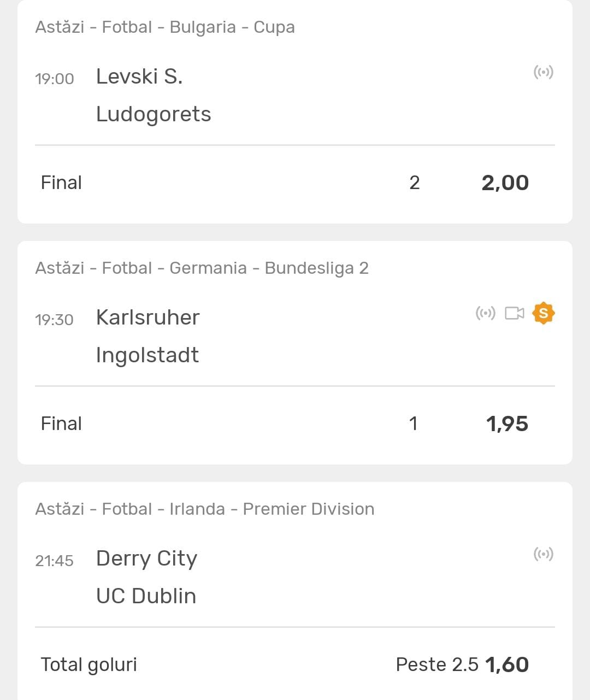Tap the Peste 2.5 selection
Viewport: 590px width, 700px height.
click(436, 664)
